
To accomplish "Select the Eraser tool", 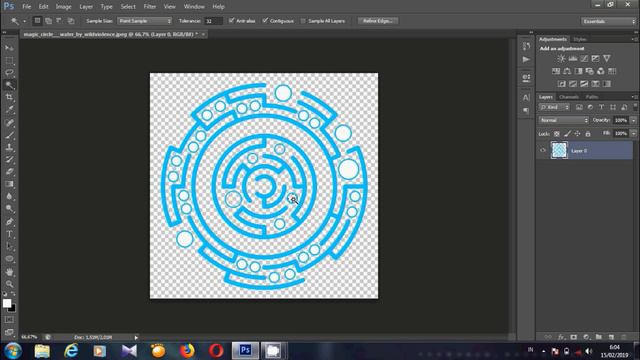I will coord(9,172).
